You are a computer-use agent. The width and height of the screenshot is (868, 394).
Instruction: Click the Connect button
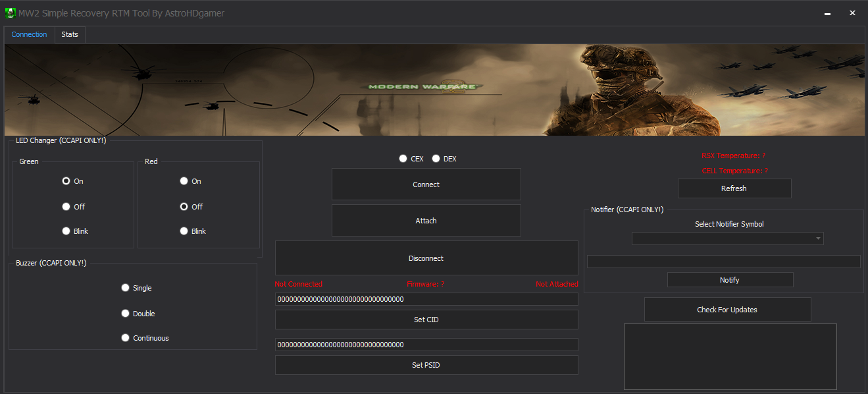426,184
